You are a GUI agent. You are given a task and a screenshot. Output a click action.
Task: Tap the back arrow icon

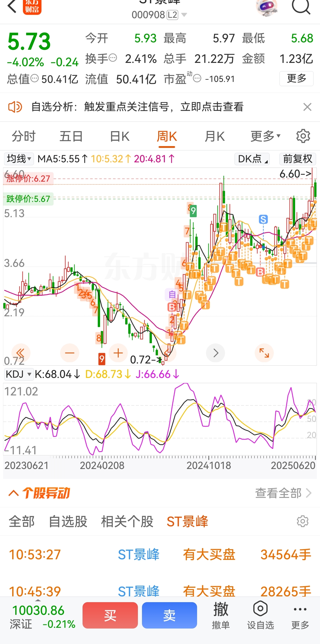pyautogui.click(x=12, y=6)
